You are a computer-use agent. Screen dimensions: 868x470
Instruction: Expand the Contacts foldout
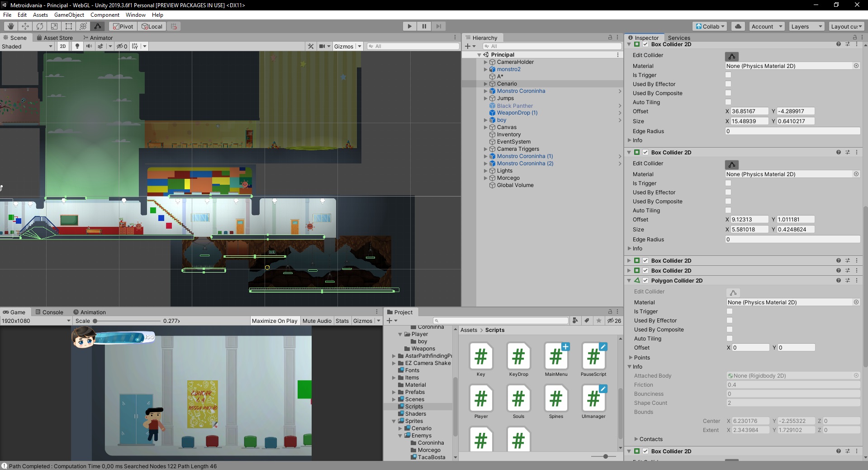[636, 439]
